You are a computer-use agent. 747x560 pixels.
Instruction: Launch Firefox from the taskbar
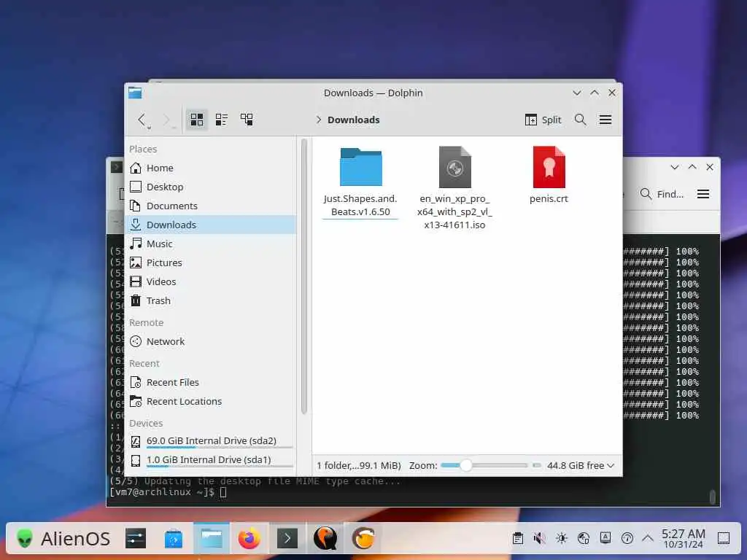[249, 539]
